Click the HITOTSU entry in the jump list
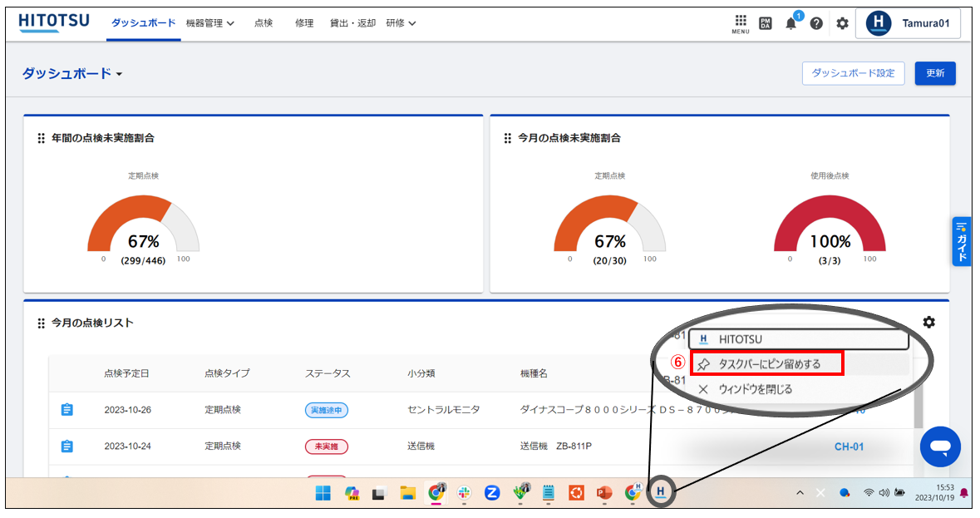Image resolution: width=980 pixels, height=518 pixels. click(799, 339)
